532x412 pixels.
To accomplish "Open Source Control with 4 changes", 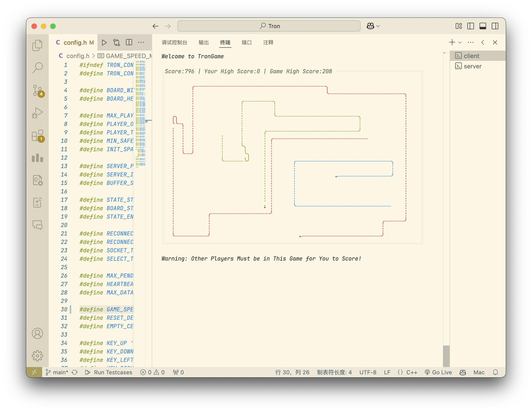I will coord(37,91).
